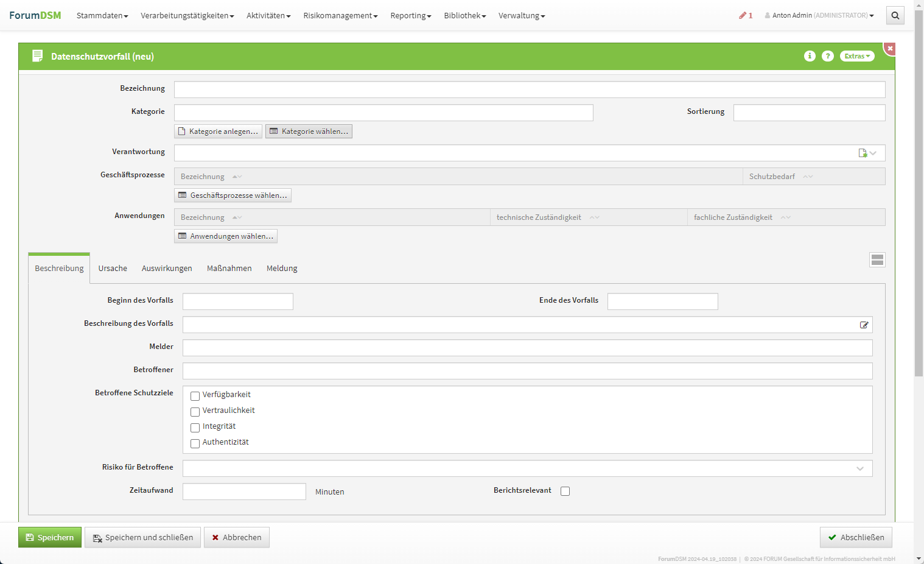924x564 pixels.
Task: Open help via question mark icon
Action: pos(827,56)
